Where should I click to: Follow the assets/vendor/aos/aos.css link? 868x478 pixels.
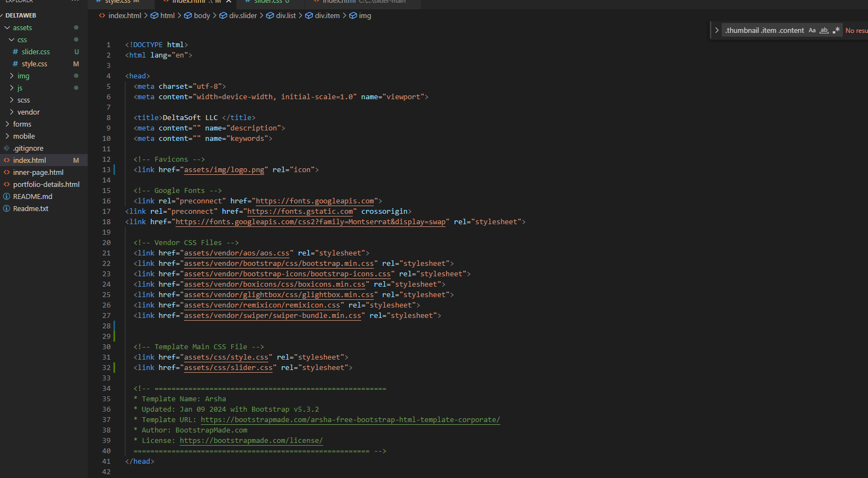237,253
